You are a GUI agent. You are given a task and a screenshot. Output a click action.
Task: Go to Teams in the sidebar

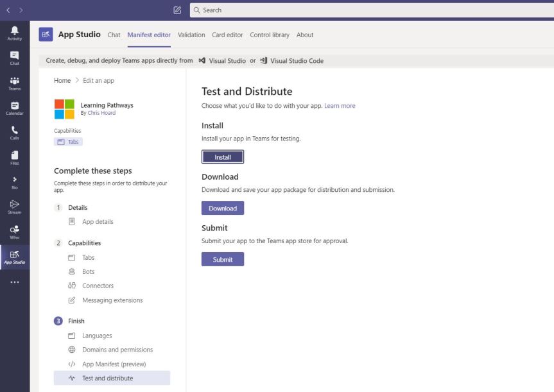(x=14, y=83)
